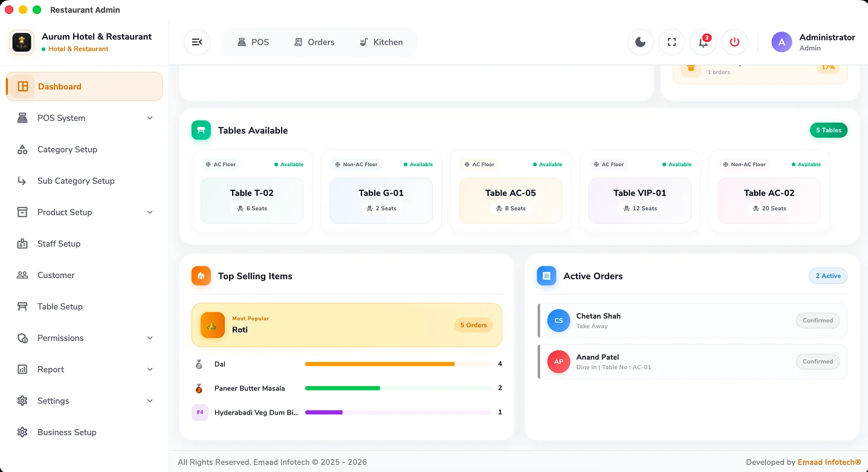The image size is (868, 472).
Task: Click the Customer people icon
Action: (x=22, y=275)
